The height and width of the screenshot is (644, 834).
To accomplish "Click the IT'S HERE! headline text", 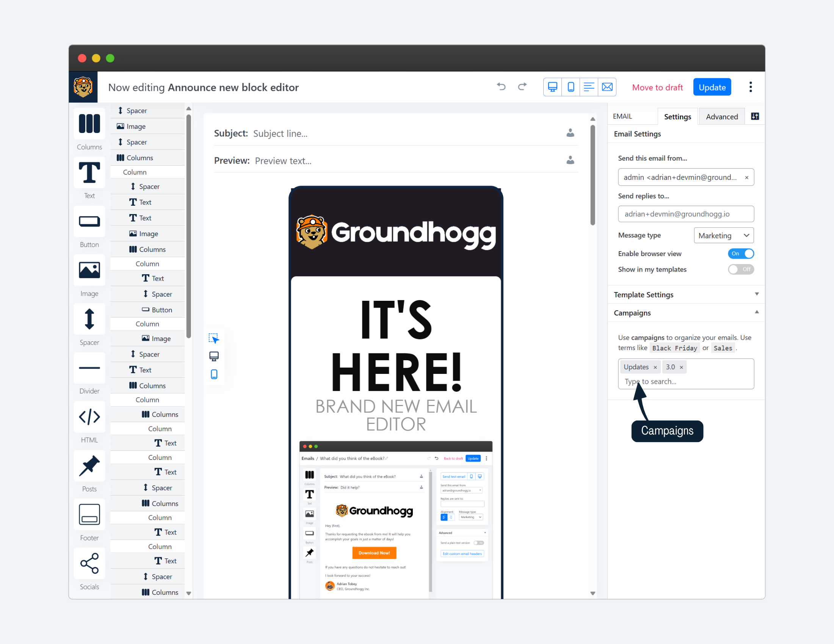I will pyautogui.click(x=396, y=345).
